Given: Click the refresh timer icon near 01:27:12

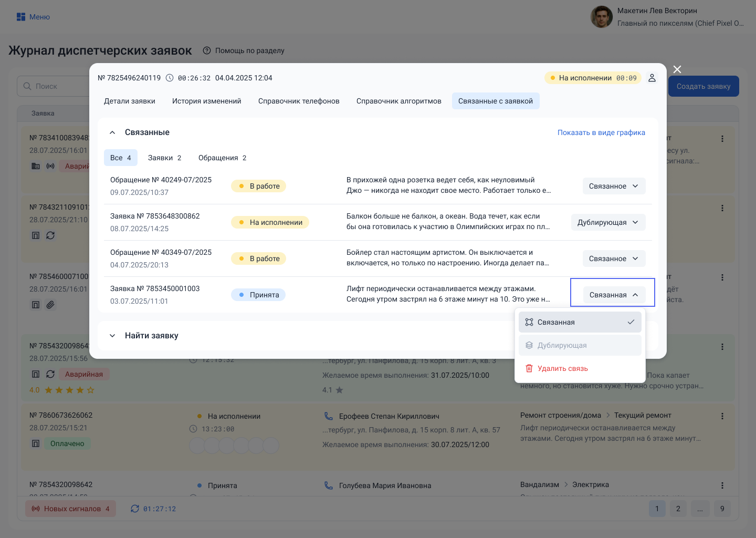Looking at the screenshot, I should coord(135,509).
